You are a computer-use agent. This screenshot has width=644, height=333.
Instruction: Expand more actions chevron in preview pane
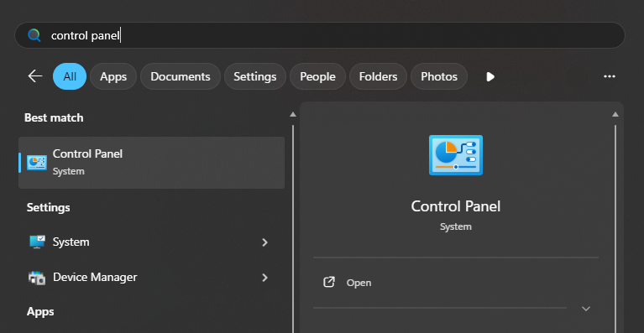[586, 309]
